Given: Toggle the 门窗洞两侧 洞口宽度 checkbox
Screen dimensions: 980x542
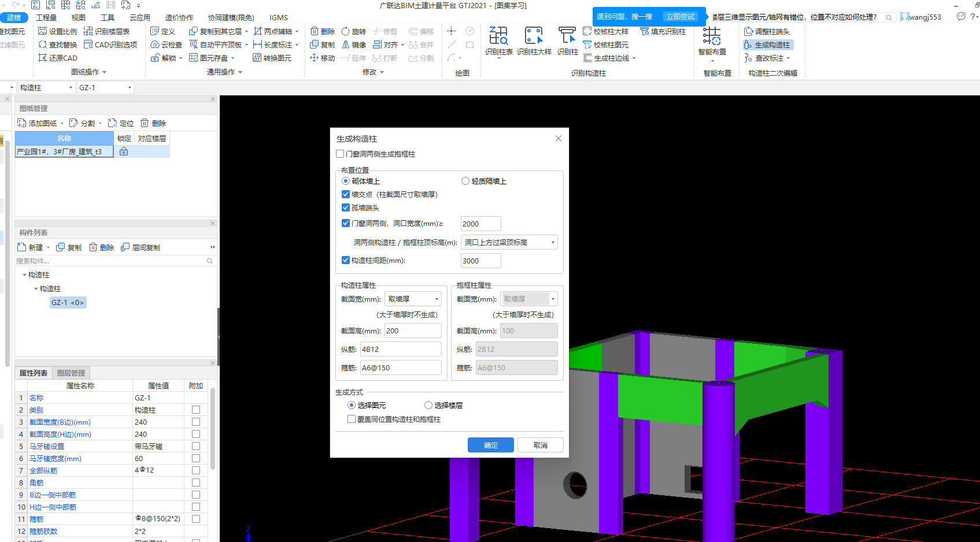Looking at the screenshot, I should click(346, 224).
